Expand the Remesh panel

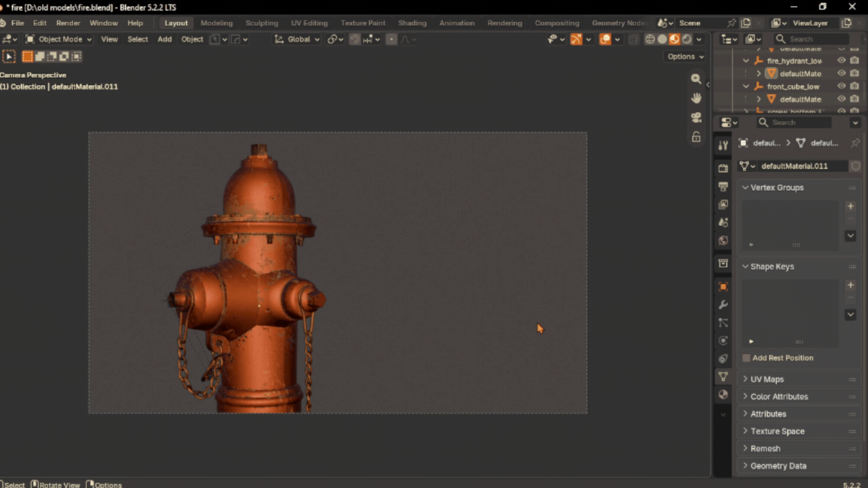pos(745,448)
